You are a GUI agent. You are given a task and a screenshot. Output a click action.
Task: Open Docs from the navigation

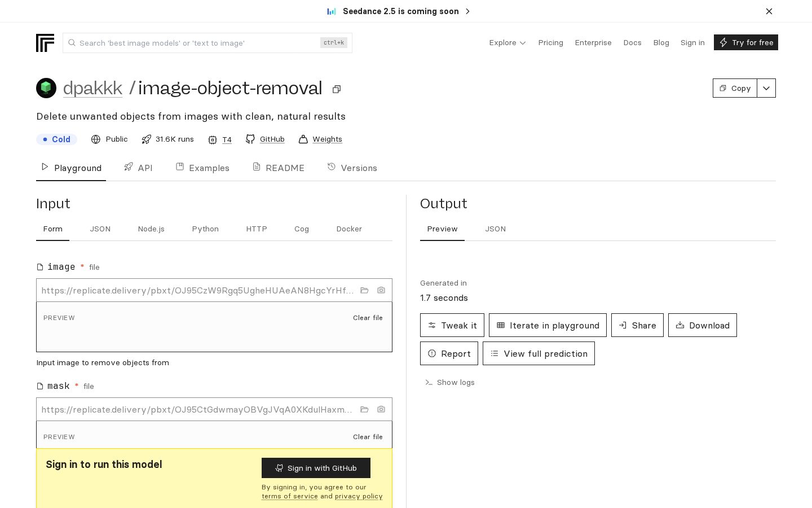pos(632,43)
